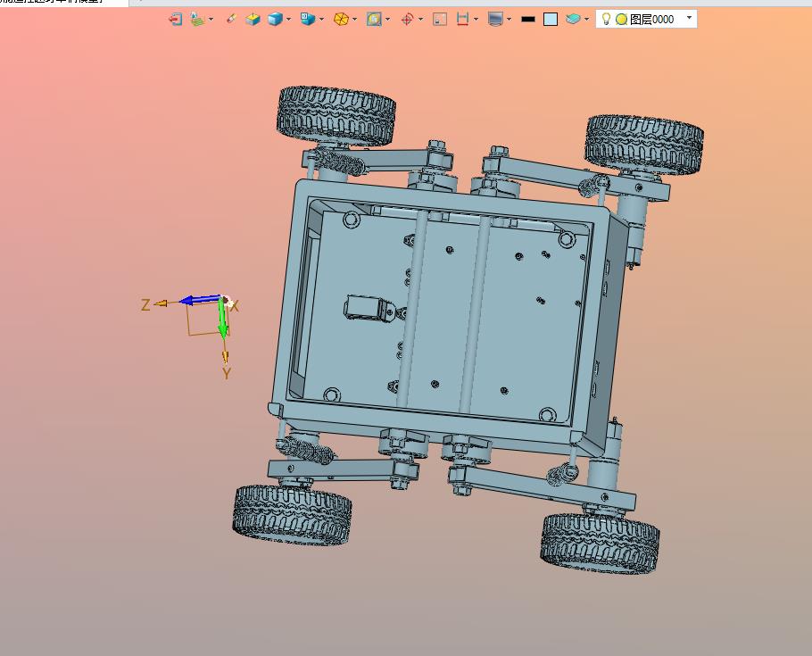Click the zoom window magnifier icon
Screen dimensions: 812x656
tap(374, 20)
